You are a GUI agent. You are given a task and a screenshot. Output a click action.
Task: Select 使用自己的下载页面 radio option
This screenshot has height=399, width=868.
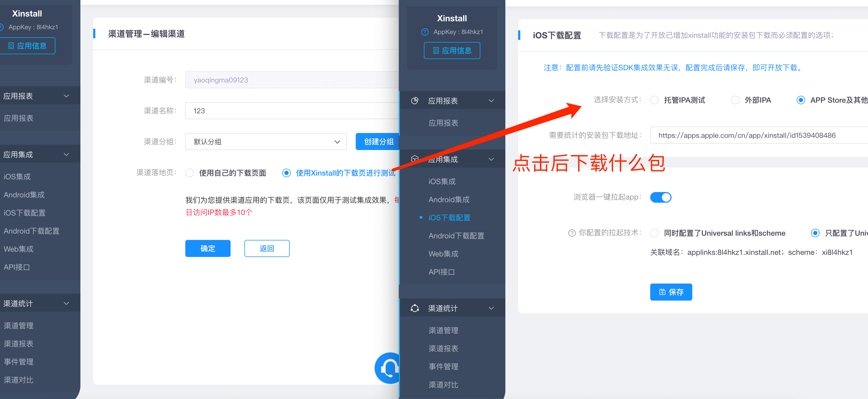point(190,173)
